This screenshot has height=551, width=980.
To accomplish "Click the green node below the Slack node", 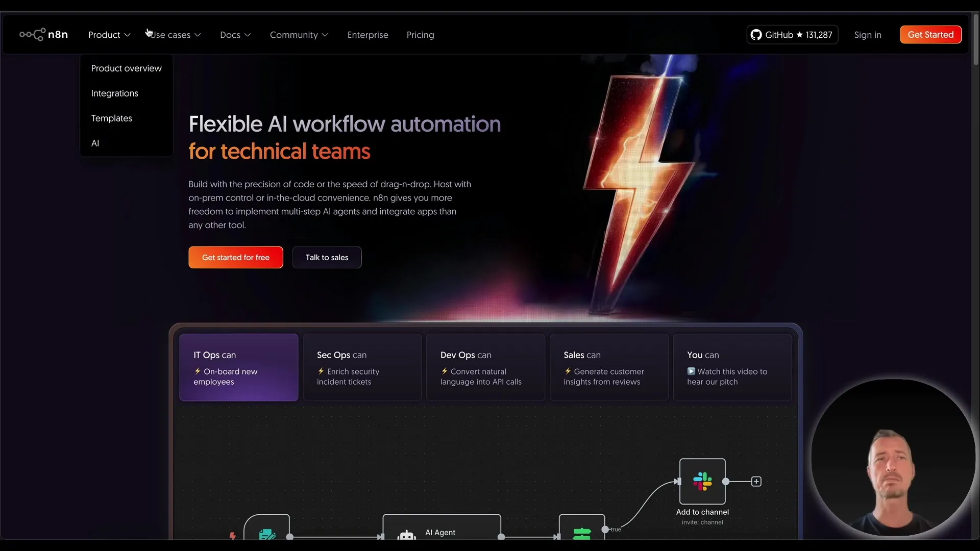I will 582,534.
